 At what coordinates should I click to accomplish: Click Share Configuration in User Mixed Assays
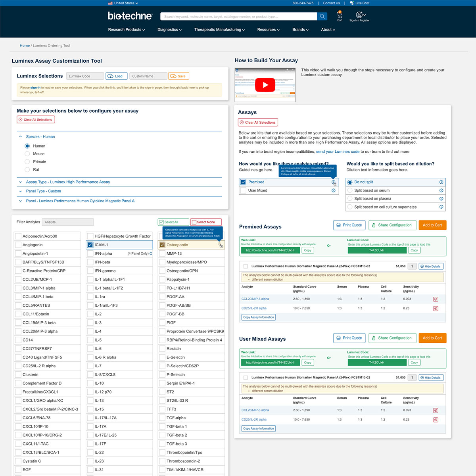click(x=392, y=338)
